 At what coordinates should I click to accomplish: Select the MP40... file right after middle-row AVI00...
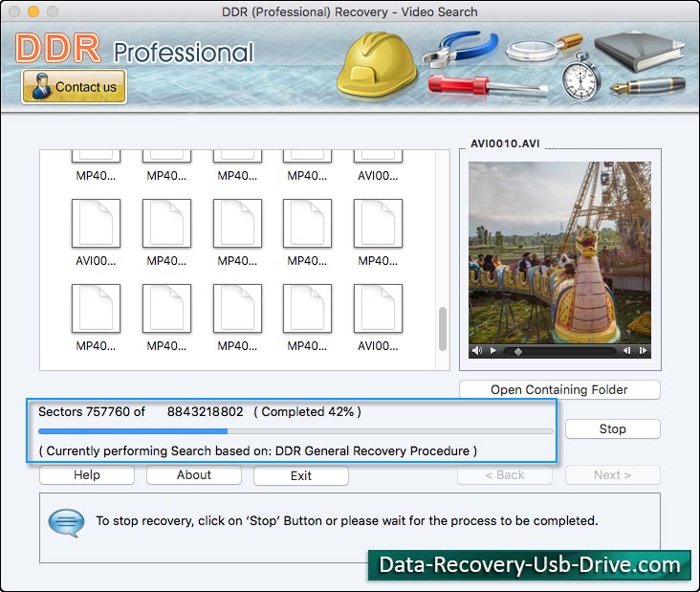pos(166,233)
